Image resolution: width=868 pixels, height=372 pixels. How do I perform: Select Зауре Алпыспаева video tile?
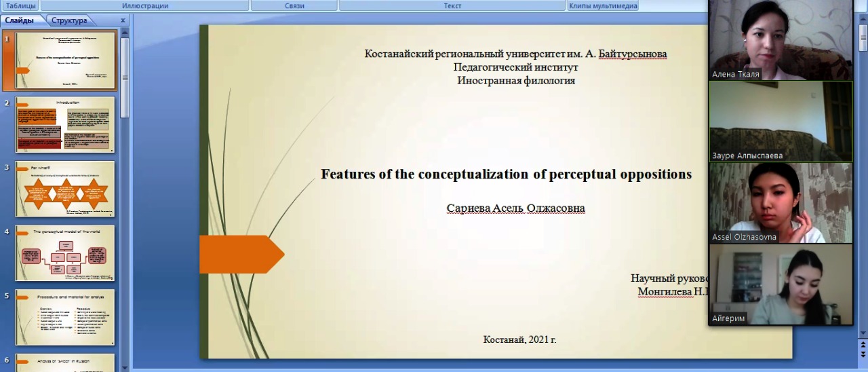781,122
